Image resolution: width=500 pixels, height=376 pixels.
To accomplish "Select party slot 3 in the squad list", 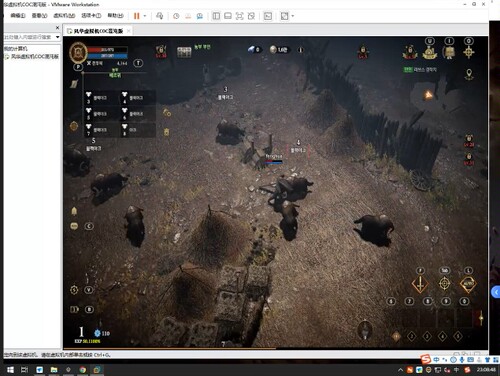I will tap(101, 98).
